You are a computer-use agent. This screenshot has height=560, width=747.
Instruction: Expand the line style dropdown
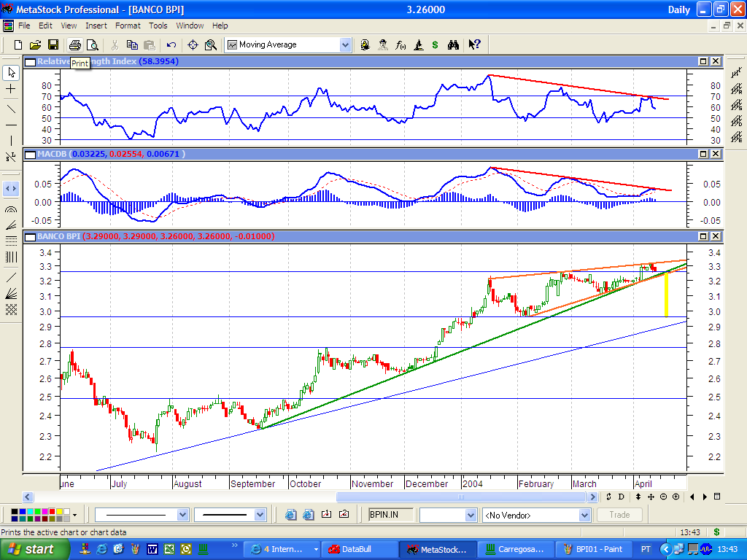(x=183, y=515)
